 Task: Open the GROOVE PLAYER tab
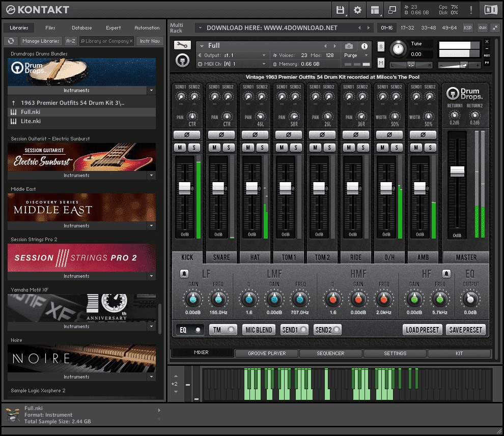pos(267,354)
